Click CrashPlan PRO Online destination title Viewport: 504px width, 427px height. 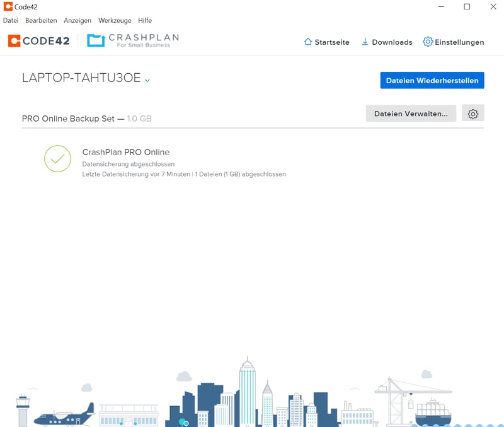pos(125,152)
